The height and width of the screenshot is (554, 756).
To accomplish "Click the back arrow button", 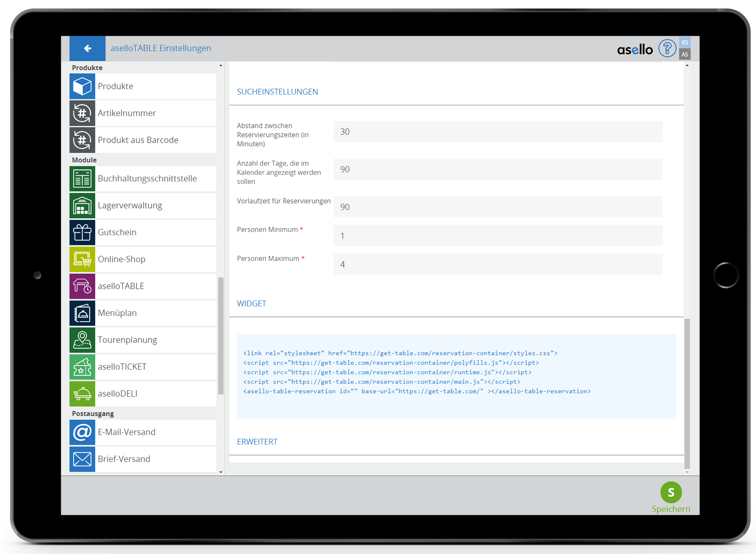I will pyautogui.click(x=87, y=49).
